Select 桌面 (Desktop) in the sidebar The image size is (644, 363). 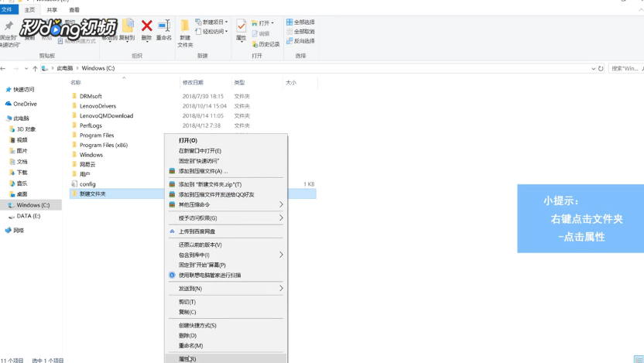[19, 194]
